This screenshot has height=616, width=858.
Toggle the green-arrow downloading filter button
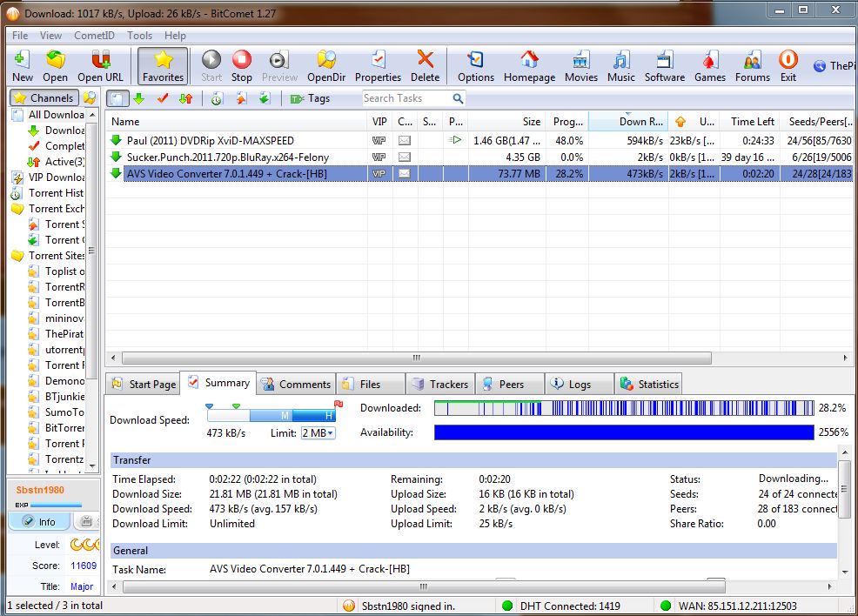(139, 98)
